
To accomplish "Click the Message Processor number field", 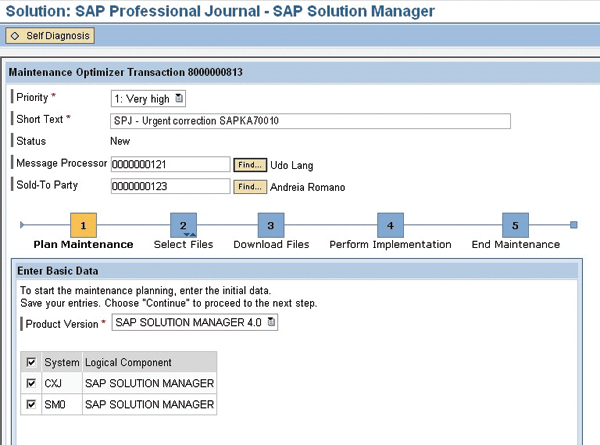I will click(x=170, y=164).
